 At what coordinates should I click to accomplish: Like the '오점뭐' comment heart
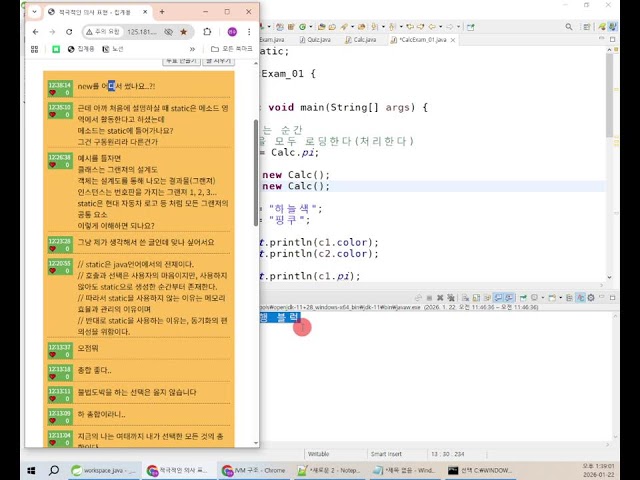click(x=53, y=355)
